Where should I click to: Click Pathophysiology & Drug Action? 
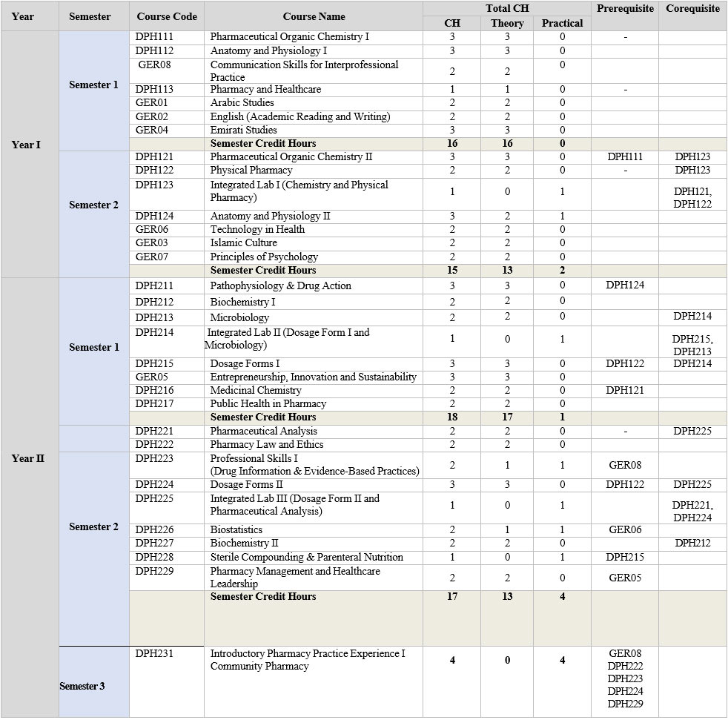click(280, 285)
